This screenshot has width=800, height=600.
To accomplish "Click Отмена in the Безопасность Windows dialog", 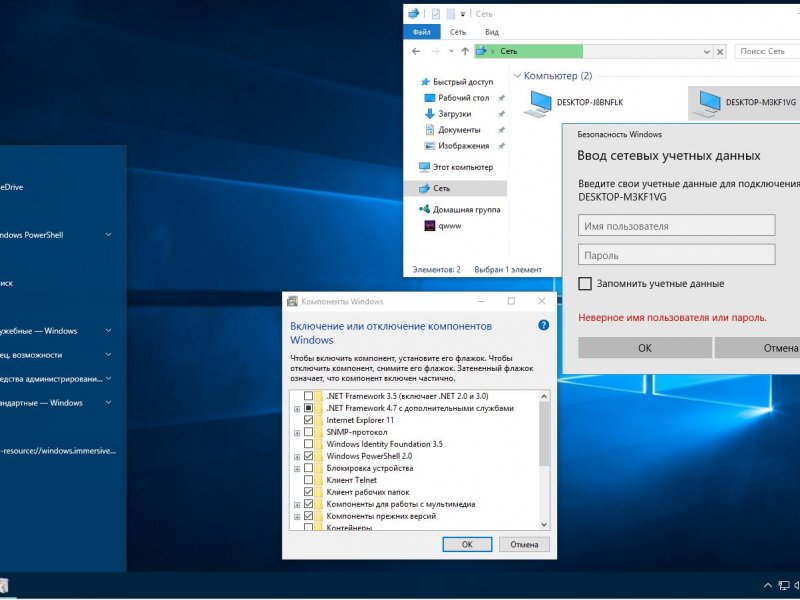I will pos(758,348).
